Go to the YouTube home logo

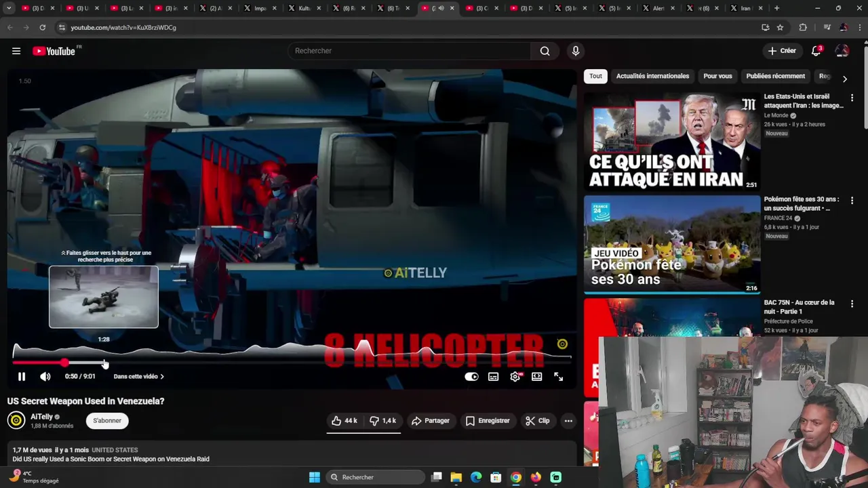54,51
